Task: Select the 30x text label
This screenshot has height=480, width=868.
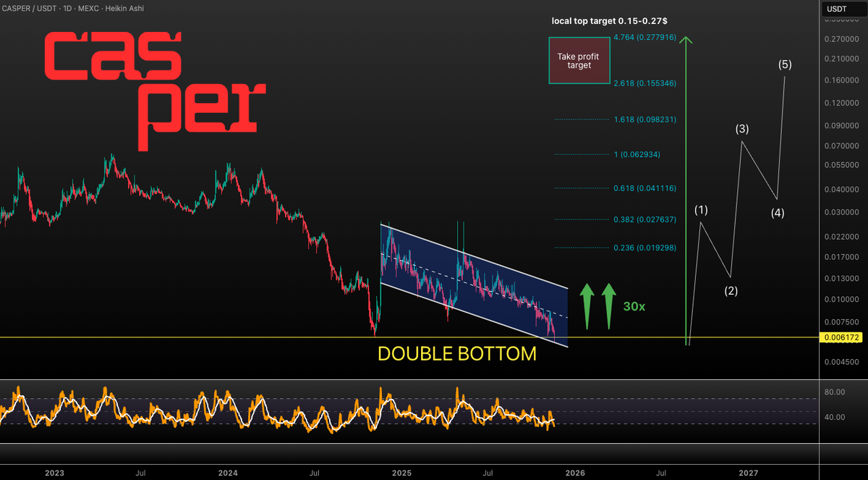Action: tap(634, 306)
